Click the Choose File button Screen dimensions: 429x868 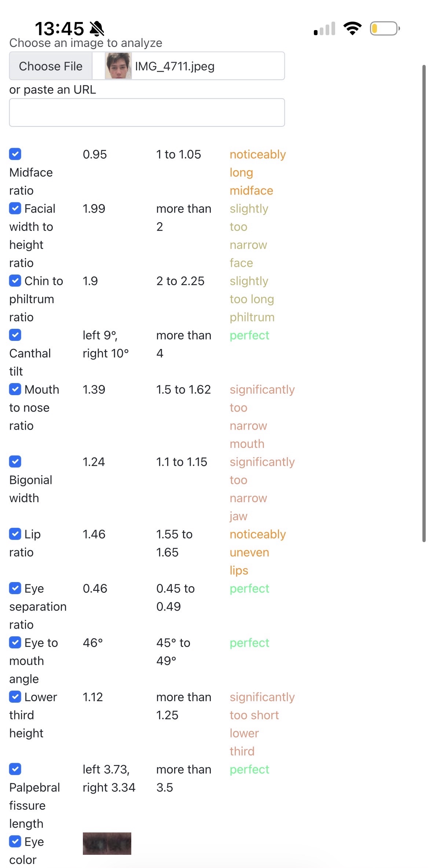51,66
